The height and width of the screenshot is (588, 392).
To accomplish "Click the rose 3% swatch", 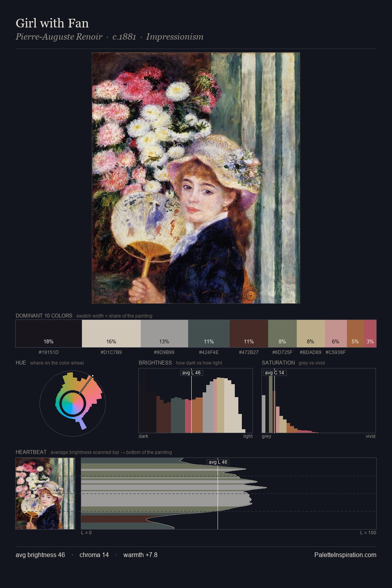I will 370,334.
